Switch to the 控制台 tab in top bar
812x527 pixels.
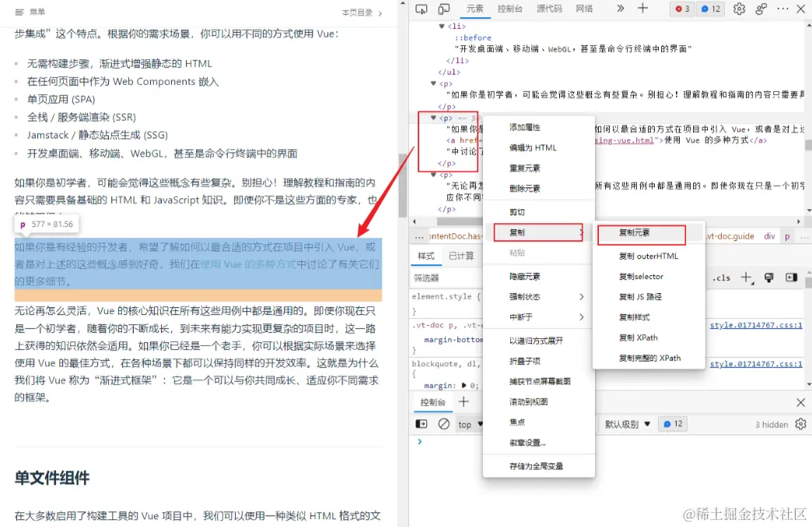[x=509, y=9]
